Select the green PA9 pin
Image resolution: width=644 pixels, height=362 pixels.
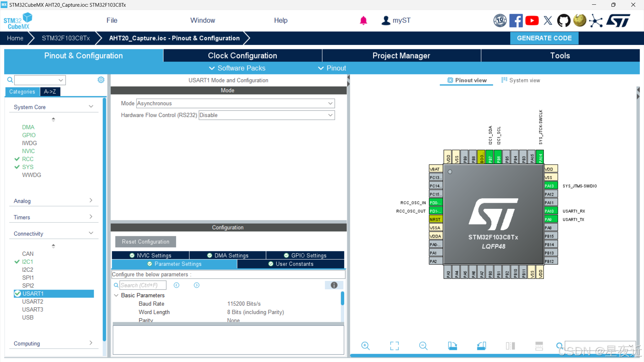(x=550, y=219)
